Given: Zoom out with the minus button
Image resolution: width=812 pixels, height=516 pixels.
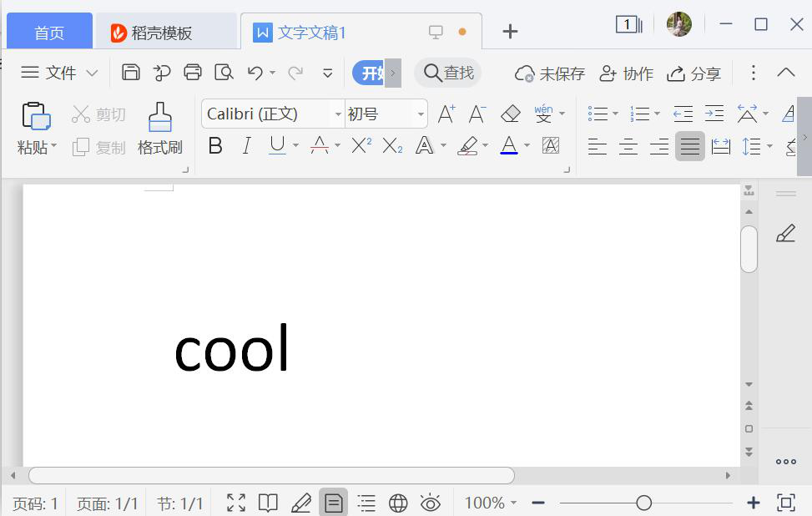Looking at the screenshot, I should 538,503.
